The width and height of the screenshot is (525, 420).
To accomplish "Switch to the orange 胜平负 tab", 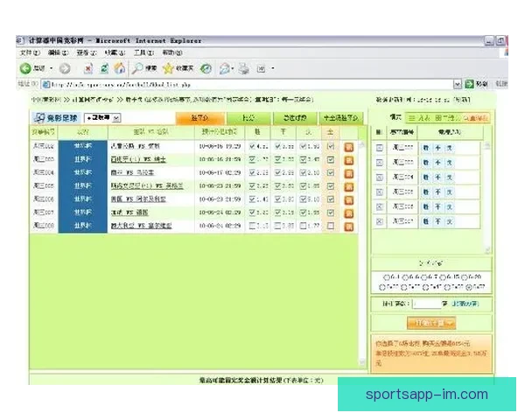I will pyautogui.click(x=199, y=118).
